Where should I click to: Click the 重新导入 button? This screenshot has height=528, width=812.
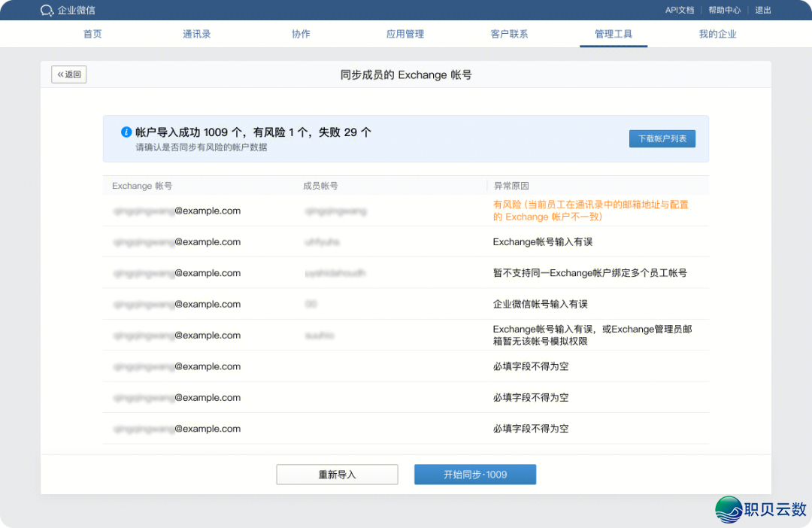[337, 474]
